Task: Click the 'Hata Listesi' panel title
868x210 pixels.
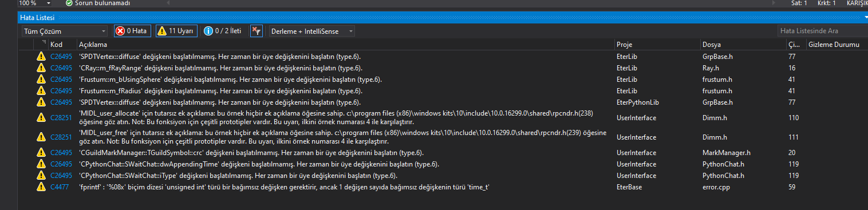Action: pyautogui.click(x=37, y=18)
